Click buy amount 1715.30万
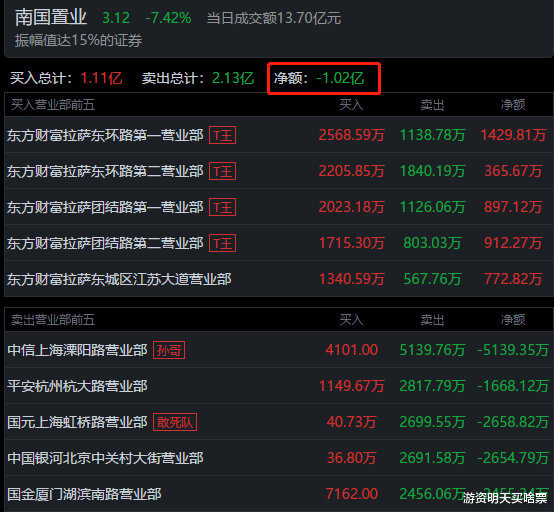Image resolution: width=554 pixels, height=512 pixels. 352,243
